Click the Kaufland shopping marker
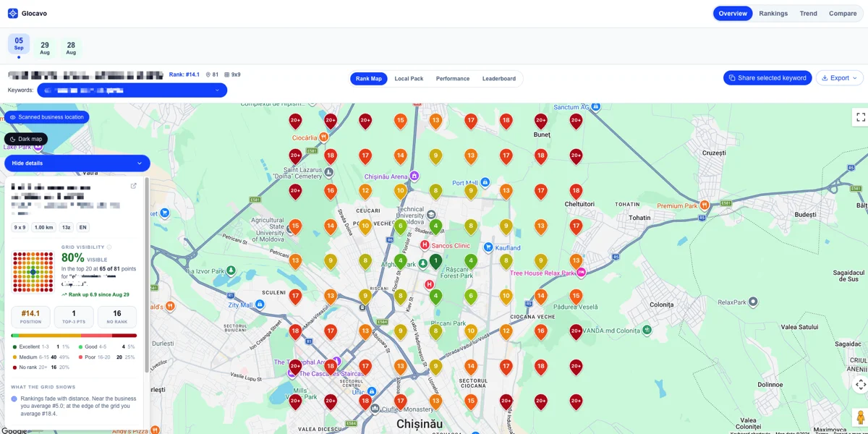The image size is (868, 434). tap(488, 247)
